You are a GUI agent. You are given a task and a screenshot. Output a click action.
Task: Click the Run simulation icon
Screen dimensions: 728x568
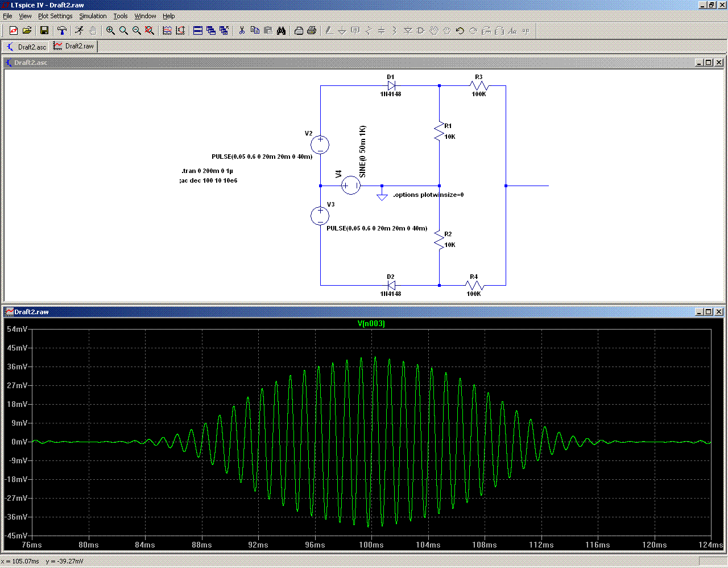pos(79,31)
